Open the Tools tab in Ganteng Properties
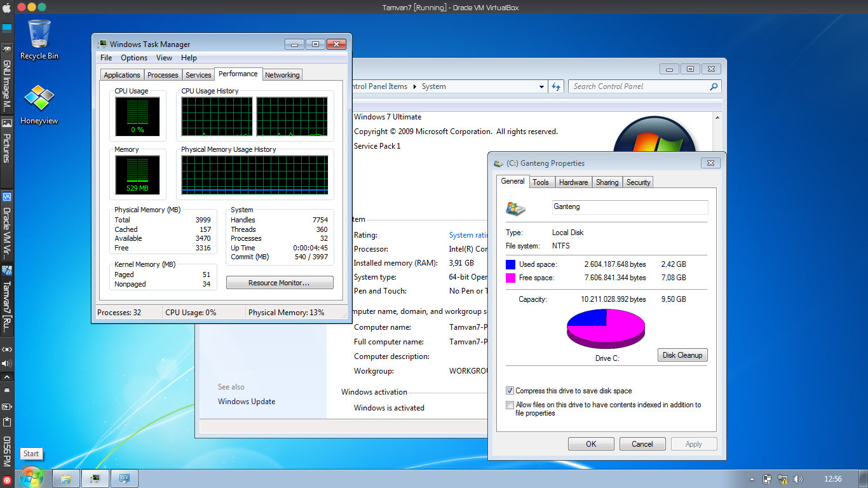 [x=541, y=182]
